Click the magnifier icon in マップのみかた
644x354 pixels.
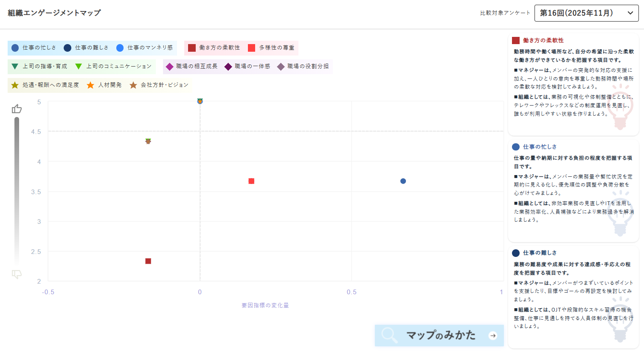[389, 335]
